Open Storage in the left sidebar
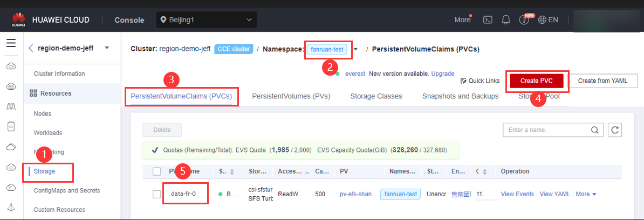Image resolution: width=644 pixels, height=220 pixels. (x=45, y=171)
